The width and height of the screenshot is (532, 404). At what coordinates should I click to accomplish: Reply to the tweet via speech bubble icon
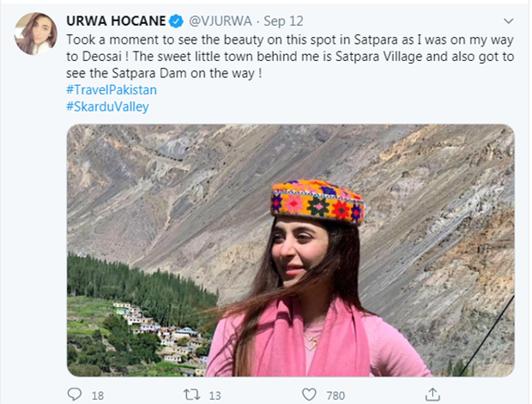click(x=75, y=395)
